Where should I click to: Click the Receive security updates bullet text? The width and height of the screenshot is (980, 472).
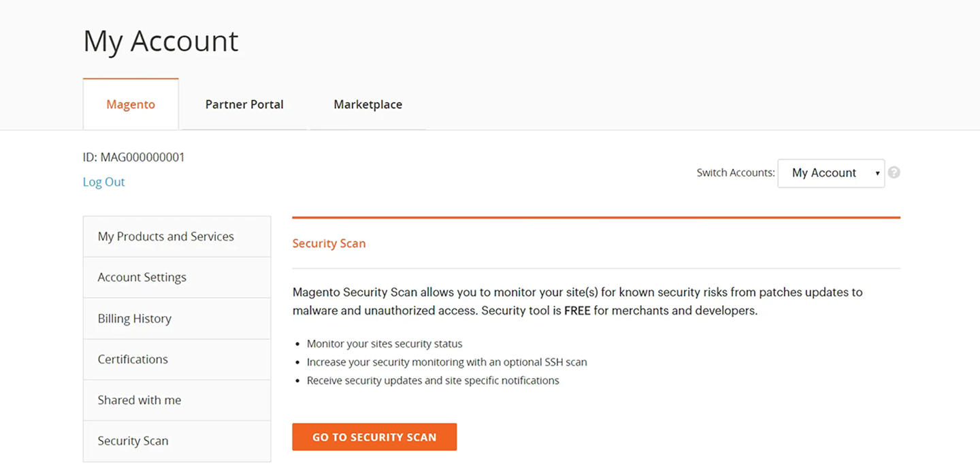coord(433,381)
